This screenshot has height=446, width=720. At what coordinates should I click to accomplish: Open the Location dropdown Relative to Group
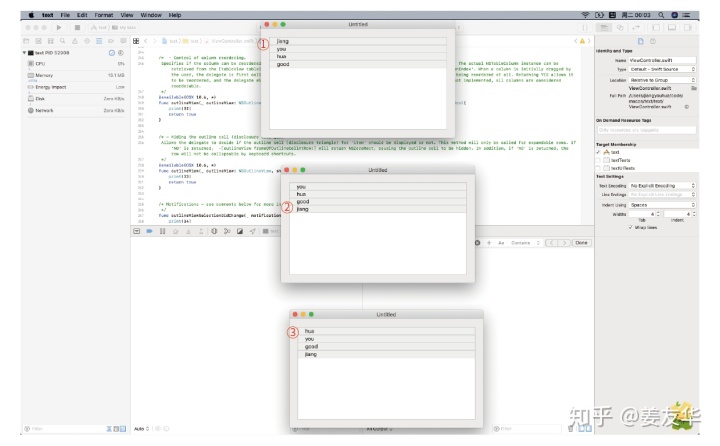(662, 80)
